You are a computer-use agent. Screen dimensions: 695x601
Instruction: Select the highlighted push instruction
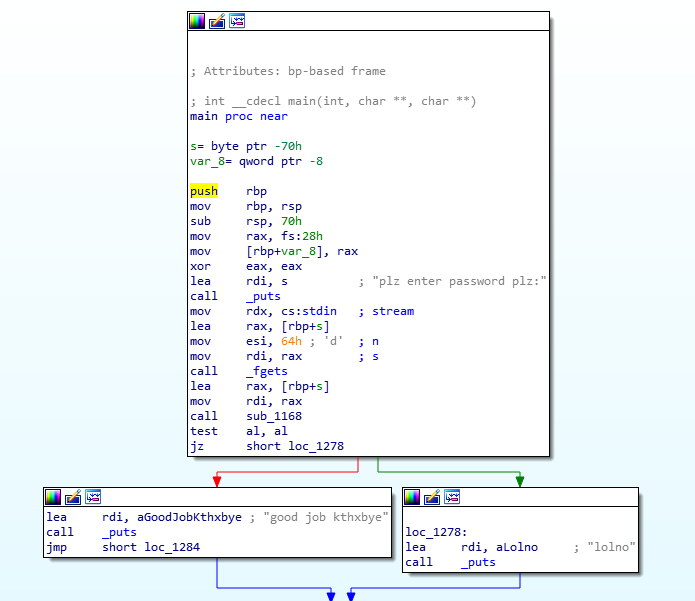coord(204,191)
